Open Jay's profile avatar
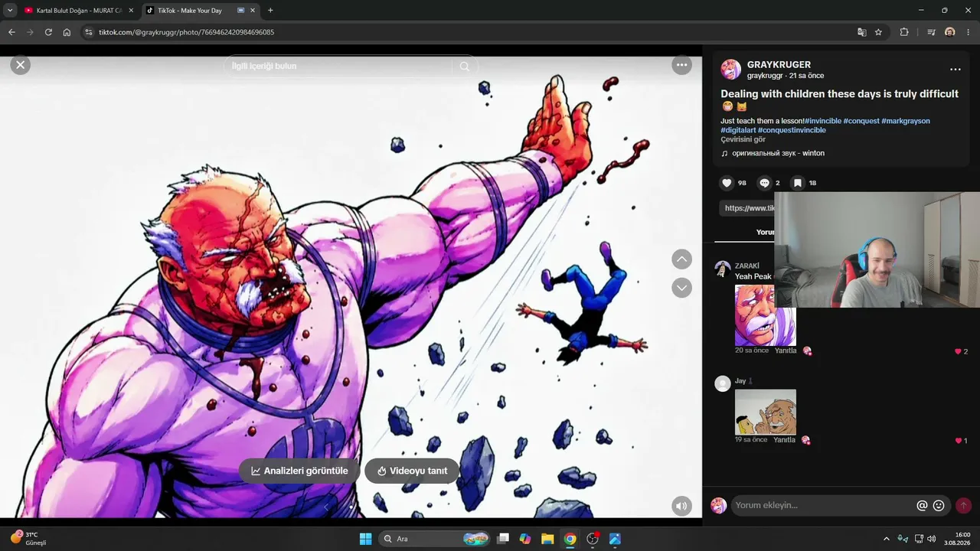980x551 pixels. (722, 383)
